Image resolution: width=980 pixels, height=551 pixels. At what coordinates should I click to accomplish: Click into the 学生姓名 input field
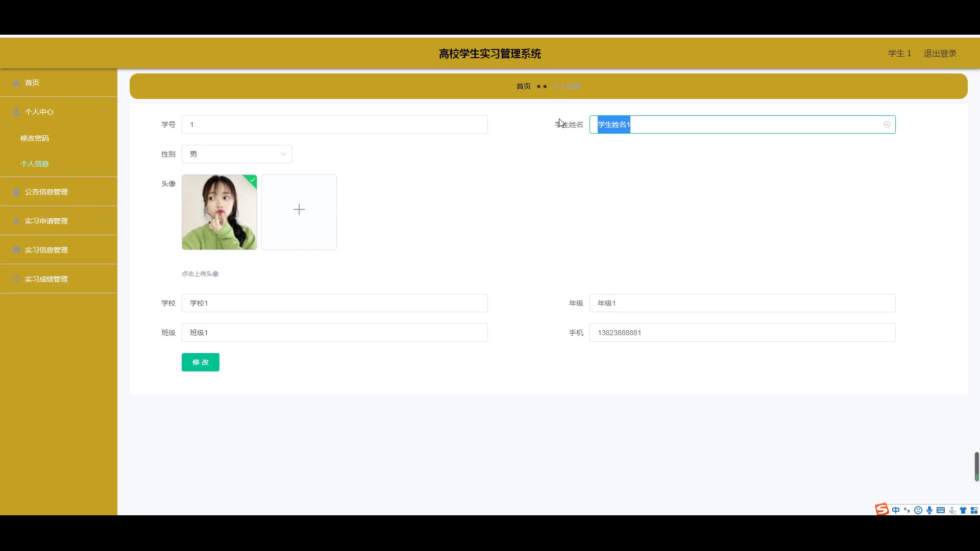[x=743, y=124]
